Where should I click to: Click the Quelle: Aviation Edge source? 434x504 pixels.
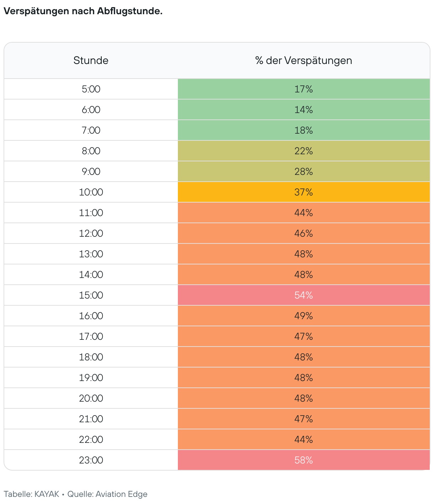(107, 494)
